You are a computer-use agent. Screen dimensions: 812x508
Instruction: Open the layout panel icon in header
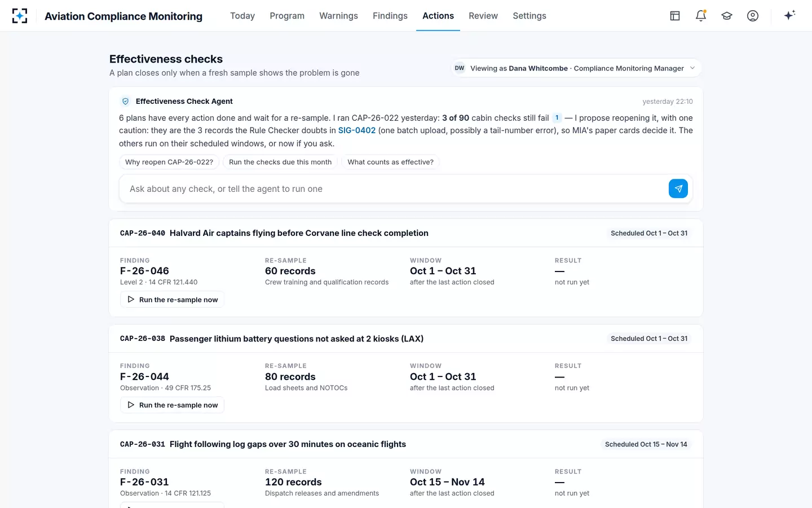coord(675,16)
